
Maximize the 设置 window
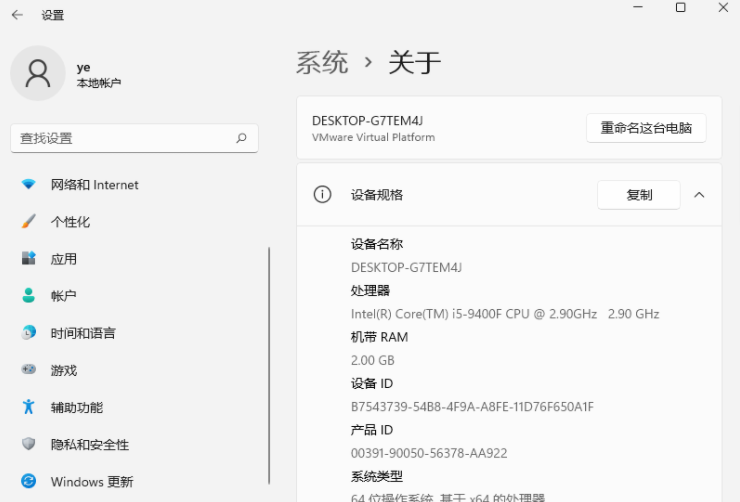(681, 8)
